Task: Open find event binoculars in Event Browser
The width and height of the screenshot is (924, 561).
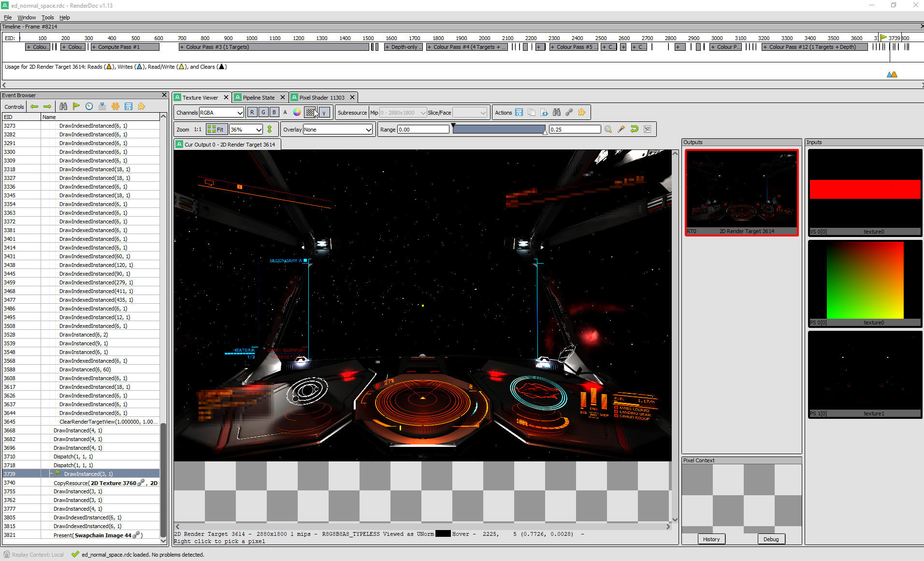Action: point(63,106)
